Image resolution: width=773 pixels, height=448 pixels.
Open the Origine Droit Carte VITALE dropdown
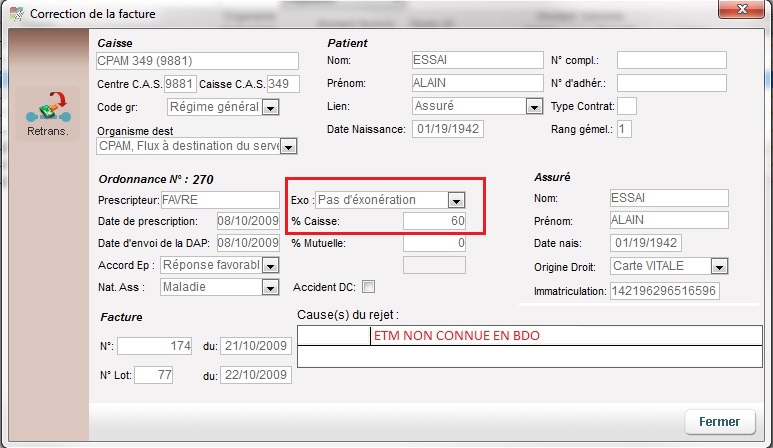[x=718, y=266]
